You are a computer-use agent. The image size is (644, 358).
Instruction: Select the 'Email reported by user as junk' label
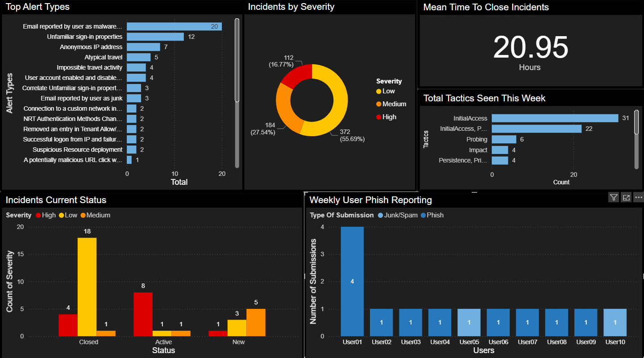(82, 98)
